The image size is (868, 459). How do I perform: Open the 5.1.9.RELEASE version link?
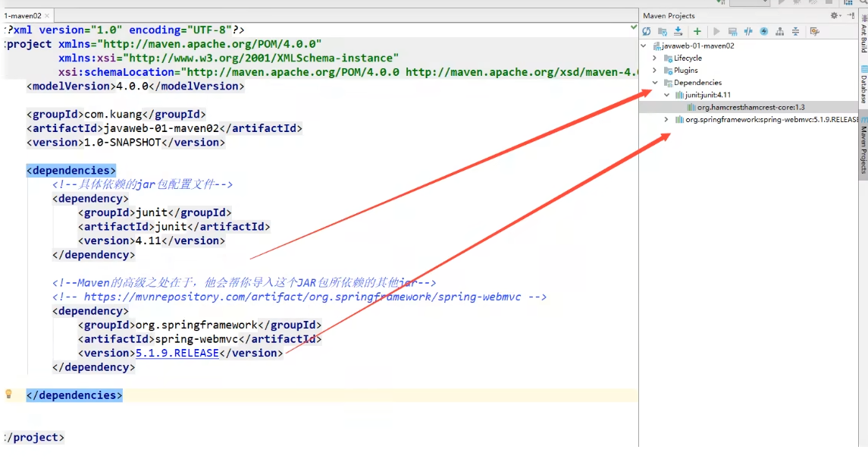177,354
